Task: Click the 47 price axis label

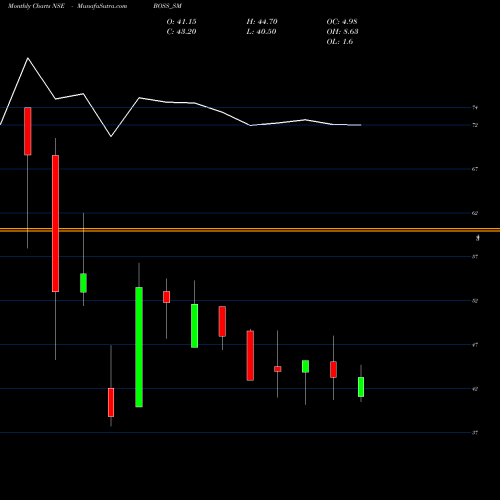Action: click(475, 345)
